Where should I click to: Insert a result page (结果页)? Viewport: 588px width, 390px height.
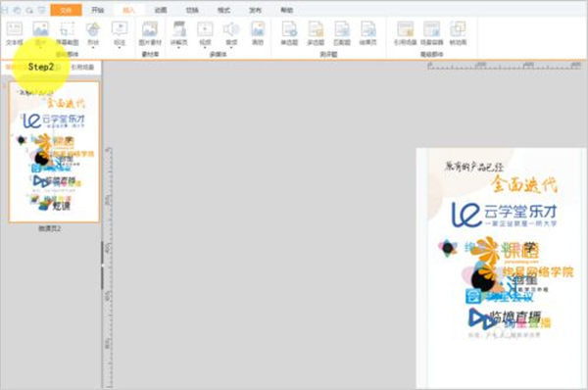coord(367,33)
